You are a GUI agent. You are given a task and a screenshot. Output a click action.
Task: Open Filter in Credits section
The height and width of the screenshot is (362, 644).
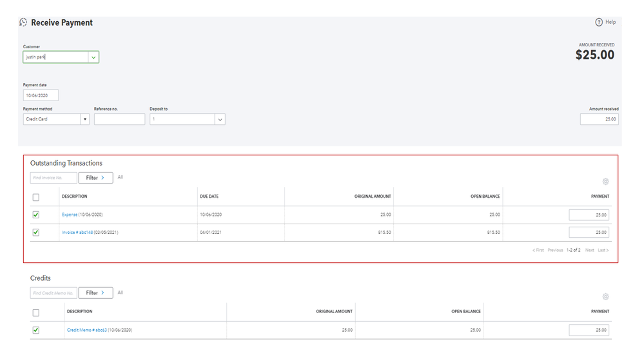point(95,292)
